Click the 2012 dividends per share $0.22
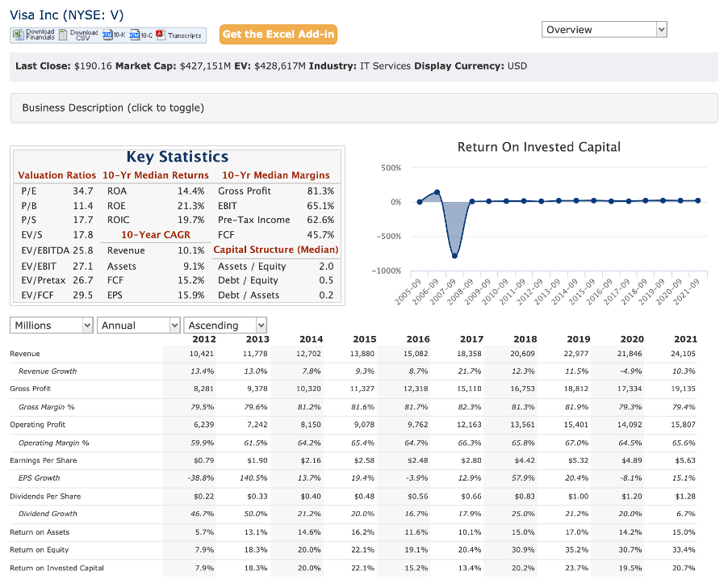728x588 pixels. coord(204,497)
